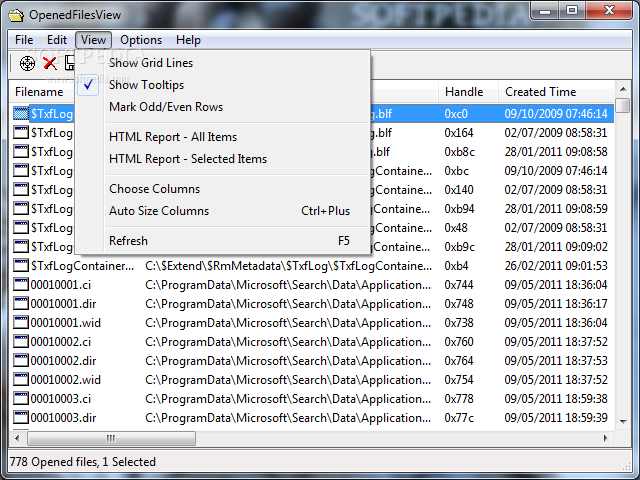Click the file icon of the 00010002.dir row
Image resolution: width=640 pixels, height=480 pixels.
(x=21, y=360)
